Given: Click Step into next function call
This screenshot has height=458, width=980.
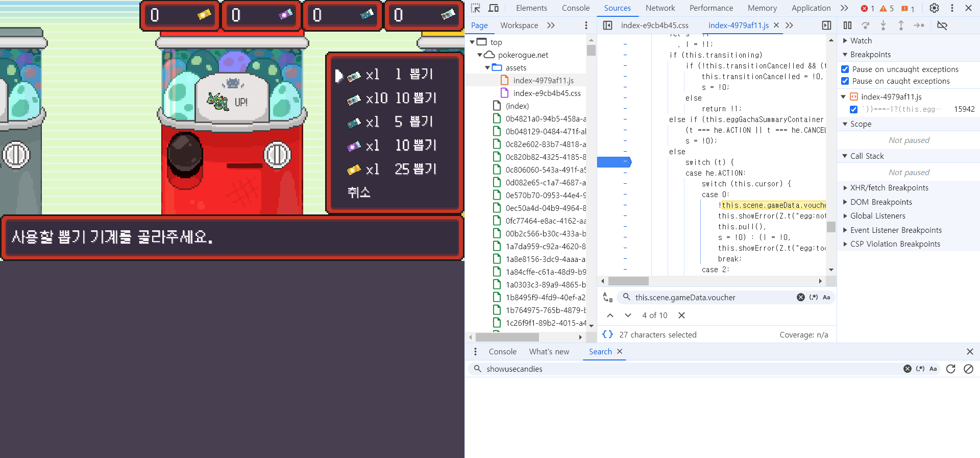Looking at the screenshot, I should click(883, 26).
